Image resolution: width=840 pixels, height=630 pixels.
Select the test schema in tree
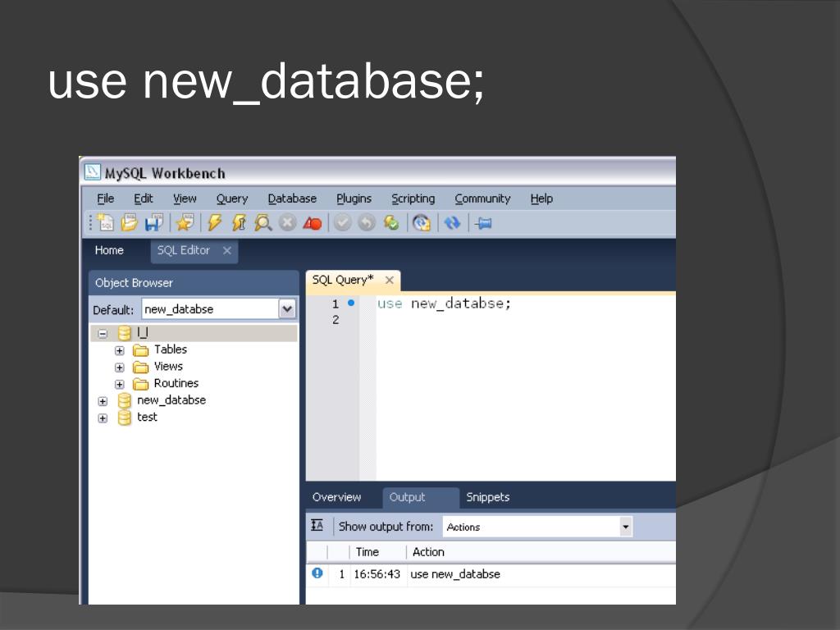[147, 417]
